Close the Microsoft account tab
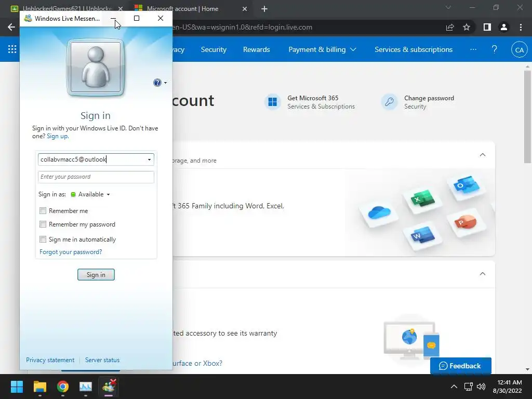The width and height of the screenshot is (532, 399). pyautogui.click(x=245, y=9)
